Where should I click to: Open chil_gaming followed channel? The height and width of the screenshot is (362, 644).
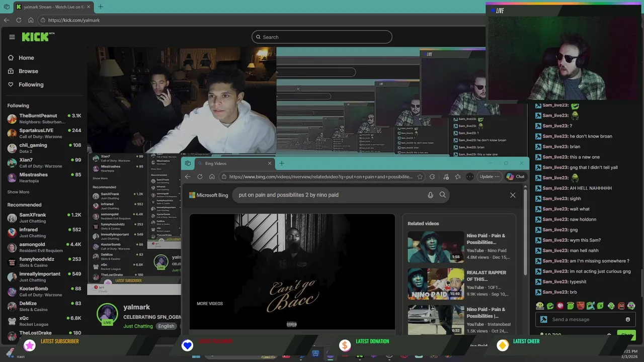pyautogui.click(x=44, y=148)
